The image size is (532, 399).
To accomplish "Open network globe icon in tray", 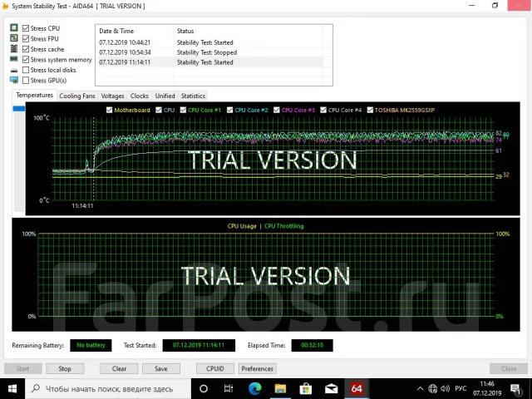I will point(432,389).
